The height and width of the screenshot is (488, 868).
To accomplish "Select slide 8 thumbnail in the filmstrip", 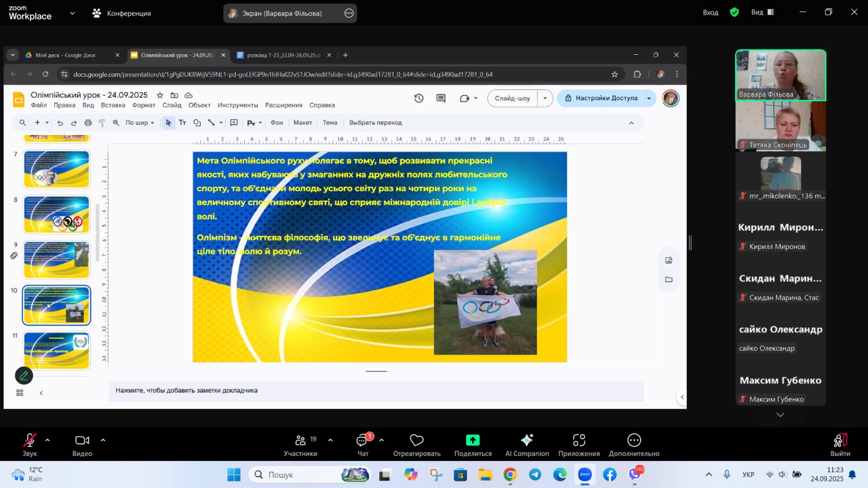I will (56, 215).
